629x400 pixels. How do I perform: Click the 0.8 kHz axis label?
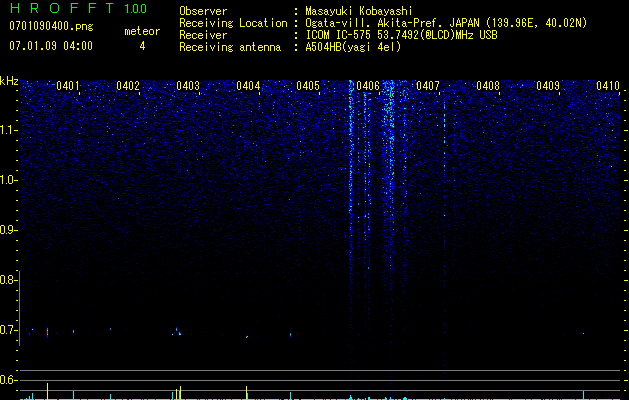coord(7,280)
